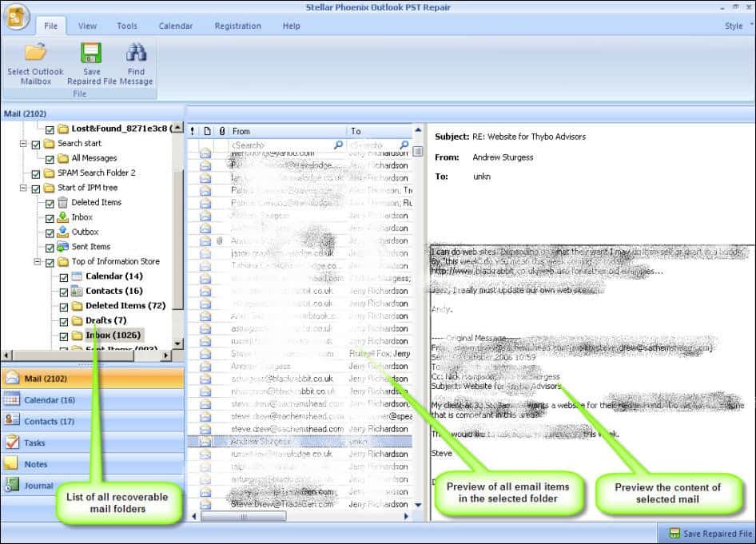756x544 pixels.
Task: Collapse the Search start tree node
Action: click(x=22, y=144)
